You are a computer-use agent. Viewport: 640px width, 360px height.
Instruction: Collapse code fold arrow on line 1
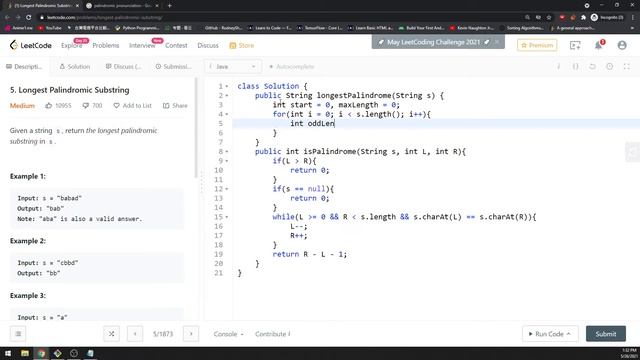[227, 87]
